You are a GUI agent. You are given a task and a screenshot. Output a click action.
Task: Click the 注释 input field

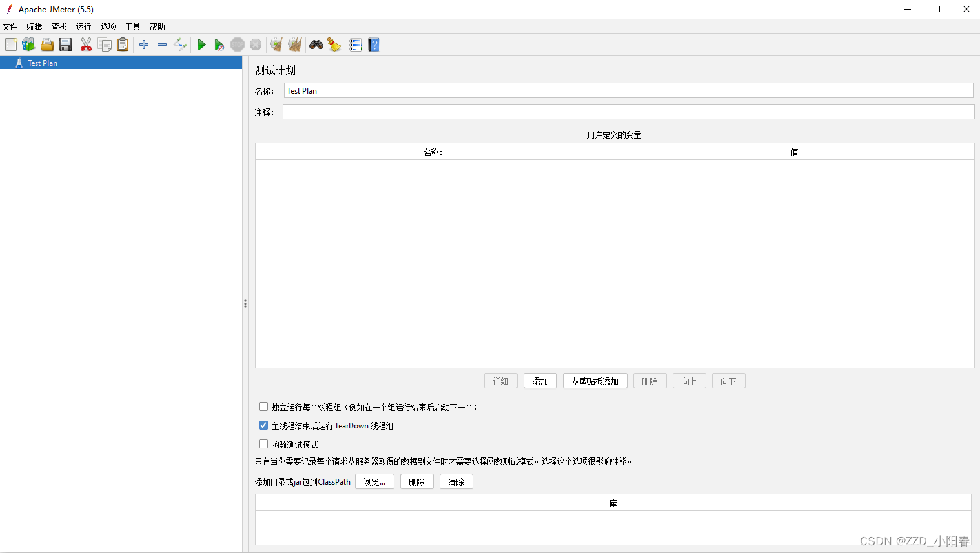(x=628, y=112)
